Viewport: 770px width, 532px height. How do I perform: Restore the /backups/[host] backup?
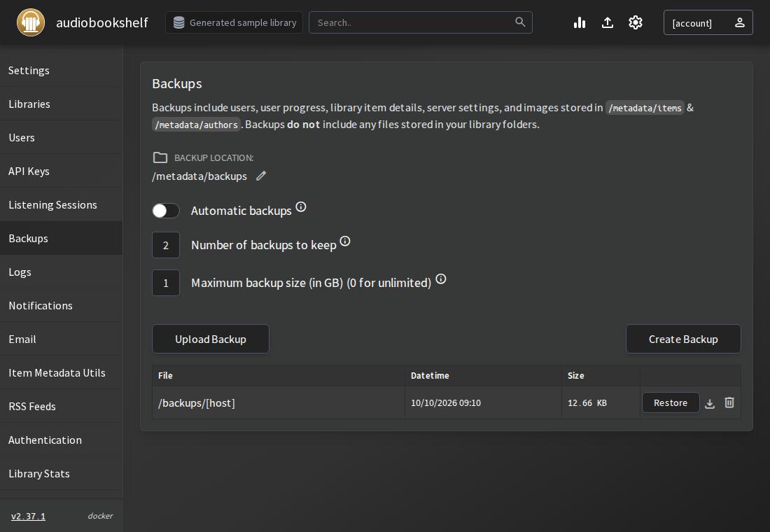pyautogui.click(x=671, y=402)
